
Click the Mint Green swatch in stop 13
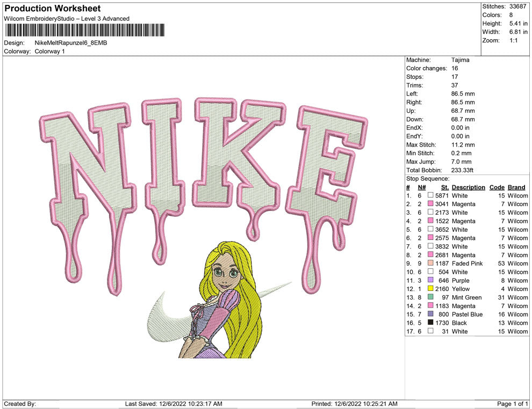[x=430, y=297]
